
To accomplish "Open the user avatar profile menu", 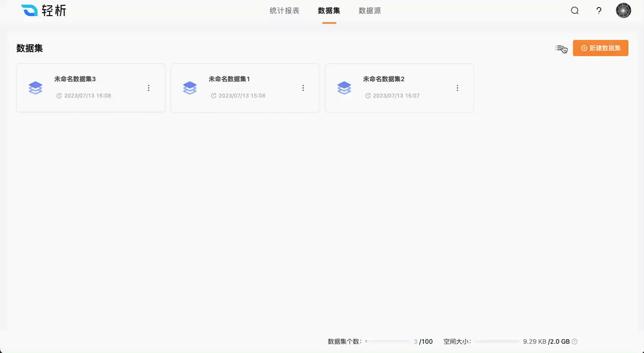I will [x=623, y=11].
